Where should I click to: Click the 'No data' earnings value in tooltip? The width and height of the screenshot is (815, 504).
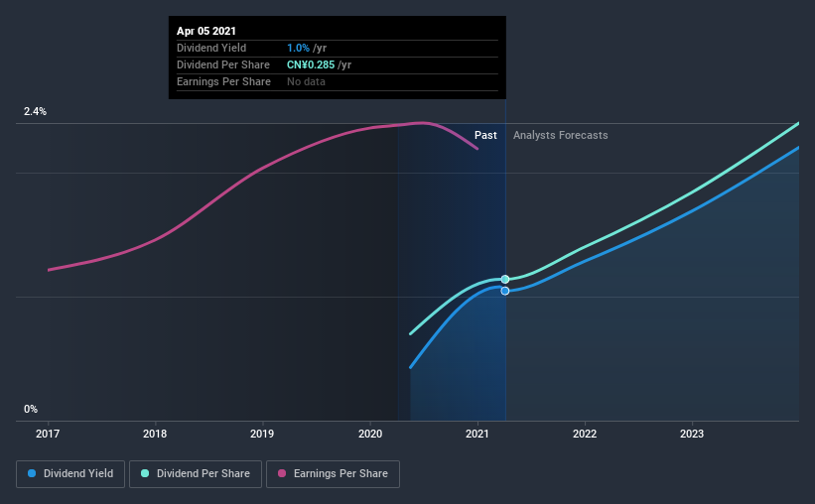306,81
